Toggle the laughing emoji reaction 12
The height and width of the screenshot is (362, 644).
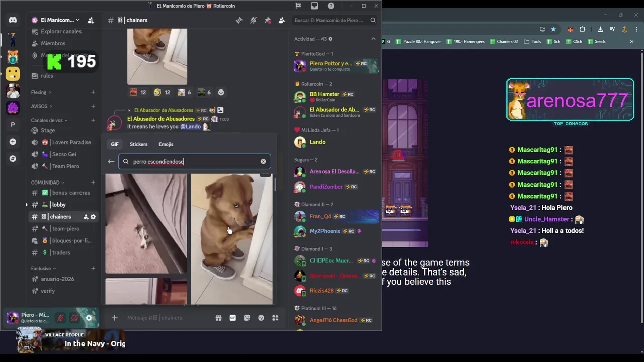click(162, 92)
